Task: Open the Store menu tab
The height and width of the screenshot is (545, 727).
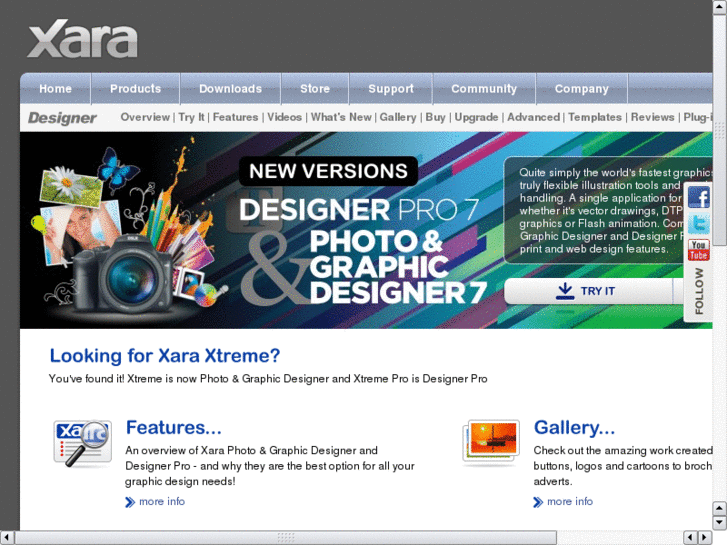Action: (315, 89)
